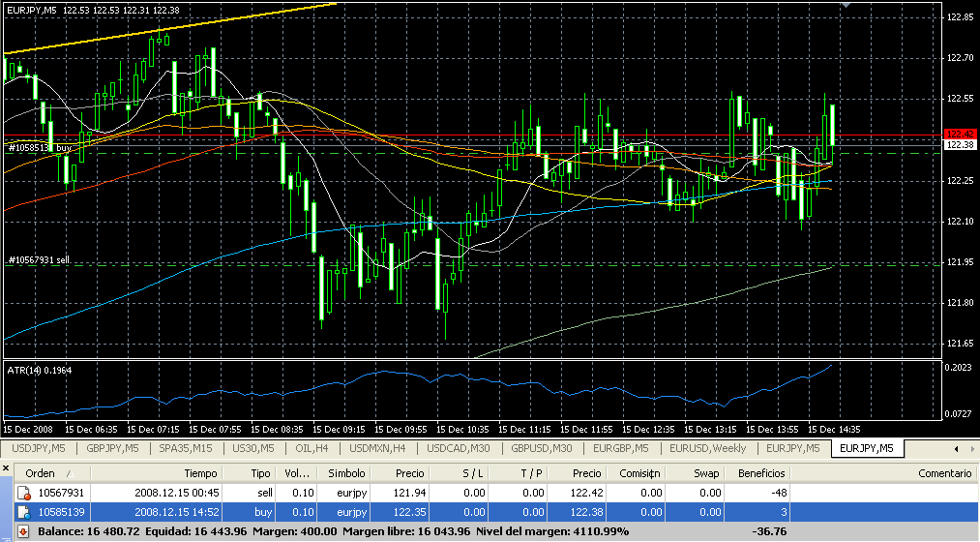Click the red arrow balance icon
980x542 pixels.
click(x=23, y=531)
